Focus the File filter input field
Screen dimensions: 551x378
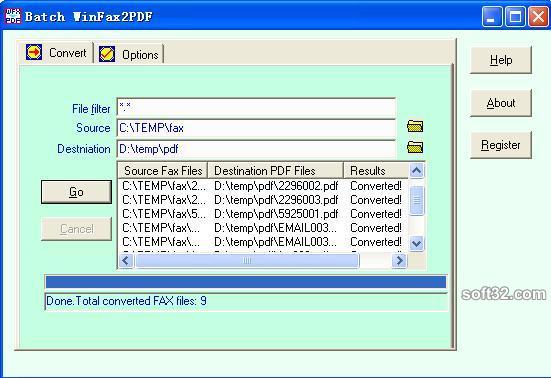(x=256, y=107)
